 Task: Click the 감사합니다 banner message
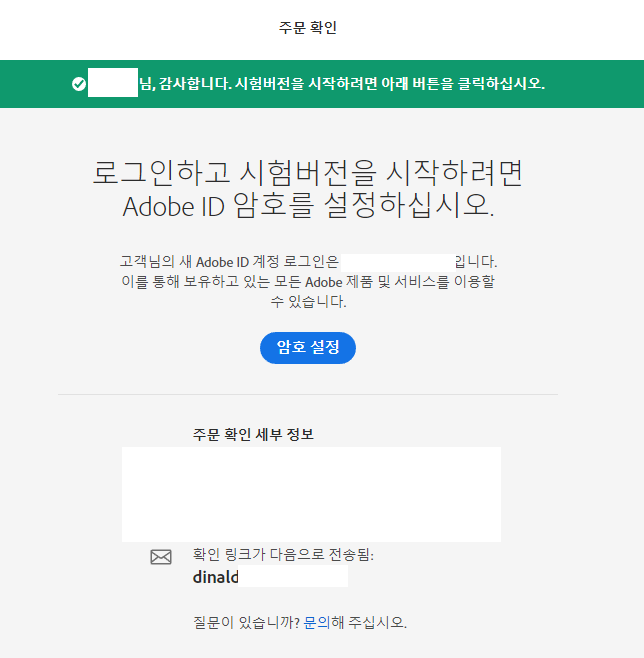point(342,84)
